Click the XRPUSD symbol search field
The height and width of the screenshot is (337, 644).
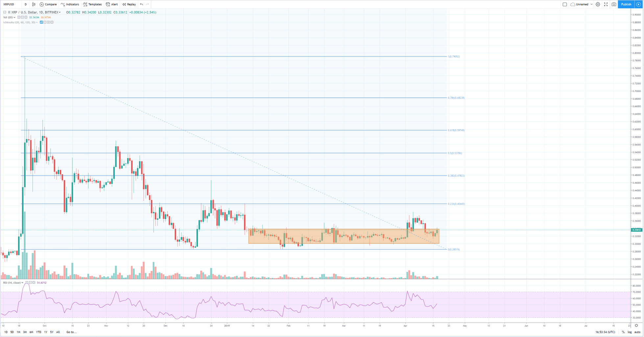coord(11,4)
